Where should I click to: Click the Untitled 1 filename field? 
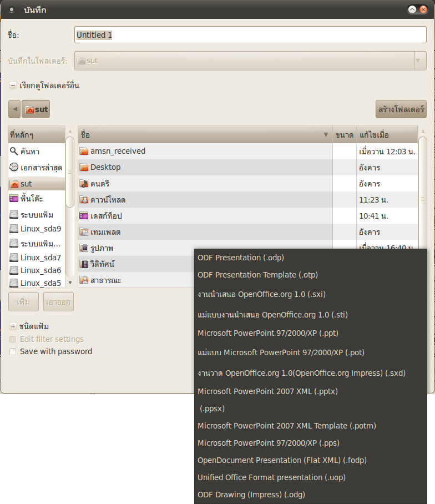click(250, 35)
